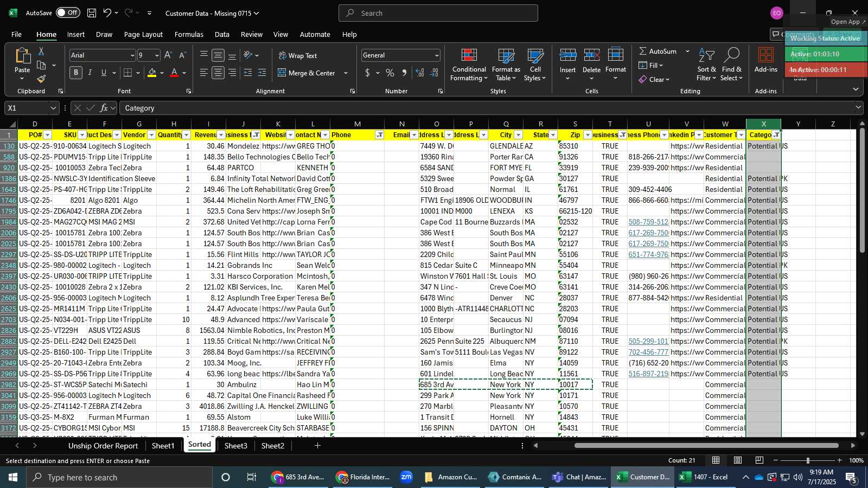Image resolution: width=868 pixels, height=488 pixels.
Task: Click the Search box in title bar
Action: (x=438, y=13)
